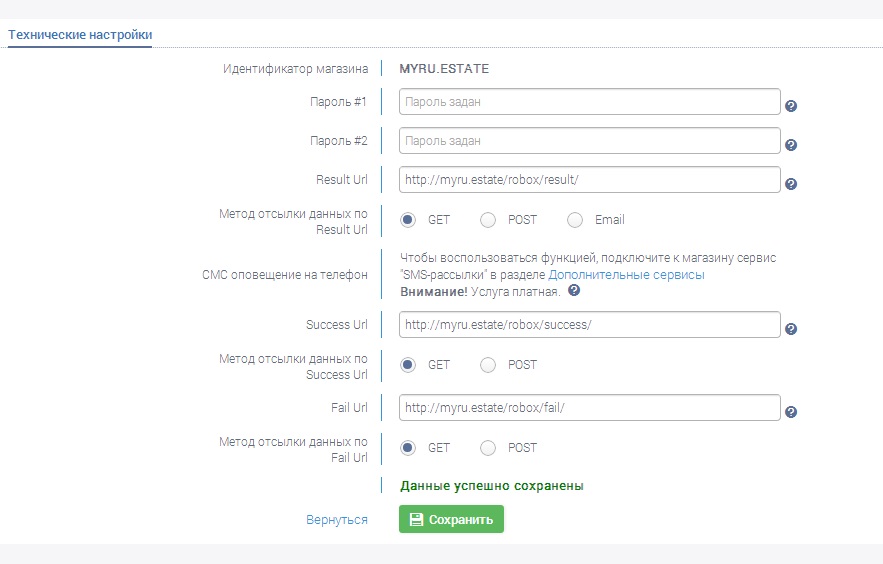This screenshot has height=564, width=883.
Task: Open the Дополнительные сервисы link
Action: (x=626, y=275)
